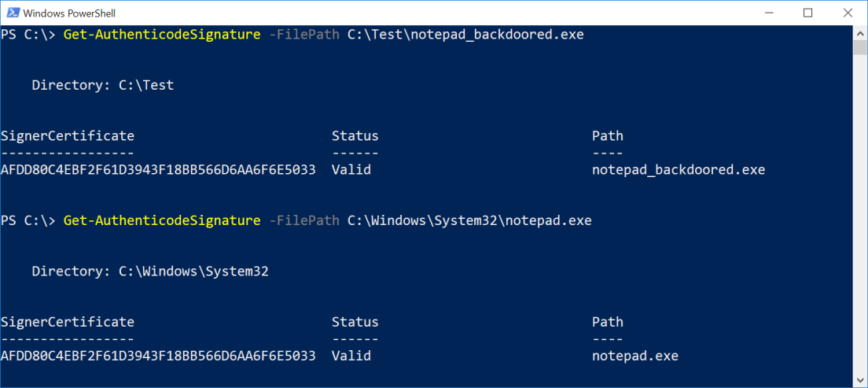Click the PowerShell icon in the title bar

11,13
